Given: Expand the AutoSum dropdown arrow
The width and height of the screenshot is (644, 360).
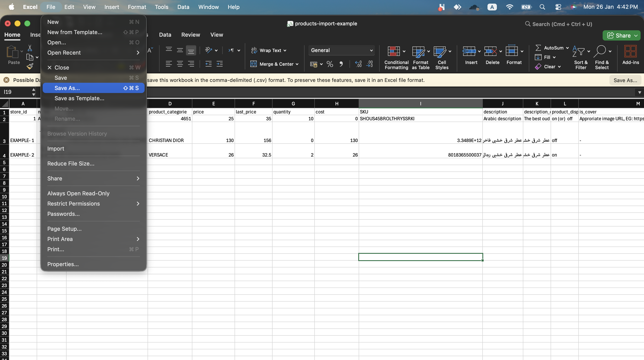Looking at the screenshot, I should tap(567, 48).
